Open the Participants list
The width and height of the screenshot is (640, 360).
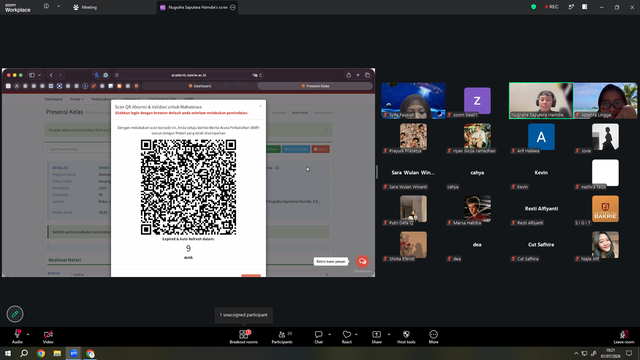(282, 337)
